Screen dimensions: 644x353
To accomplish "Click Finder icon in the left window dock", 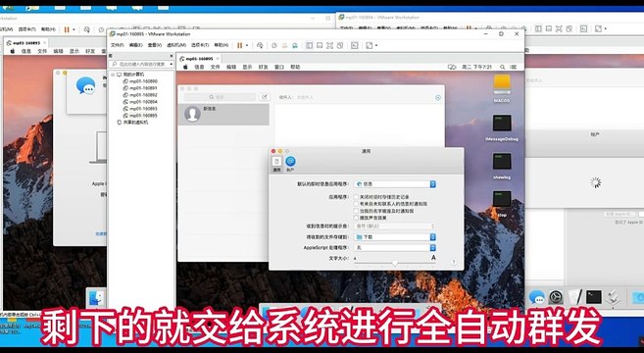I will pyautogui.click(x=96, y=298).
